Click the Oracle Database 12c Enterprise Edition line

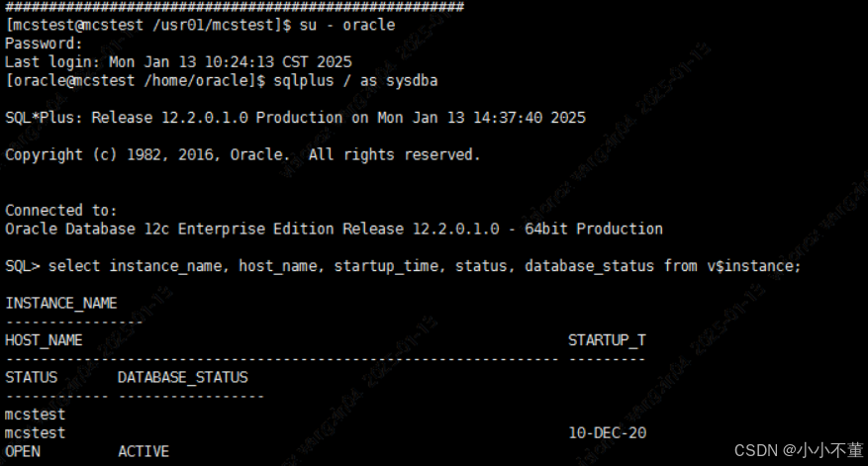334,230
